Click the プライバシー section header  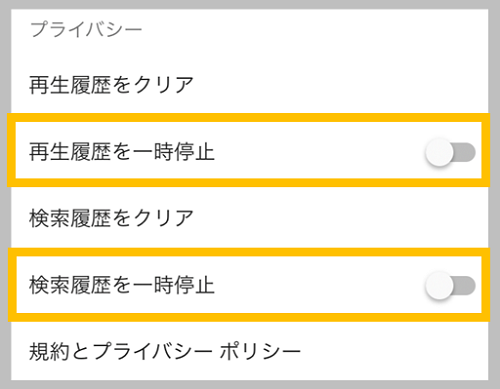coord(86,29)
